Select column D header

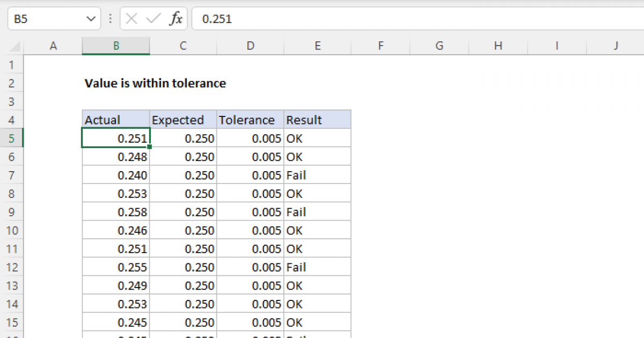[x=250, y=46]
